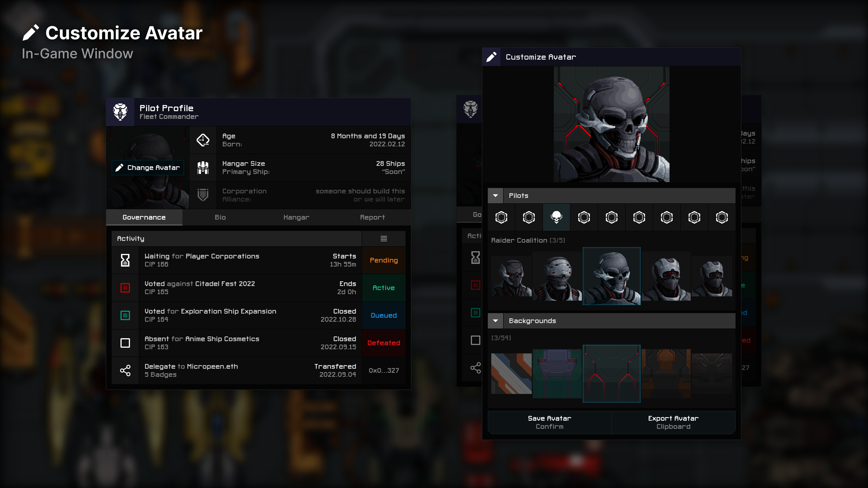Viewport: 868px width, 488px height.
Task: Pick the orange mechanical background
Action: [666, 373]
